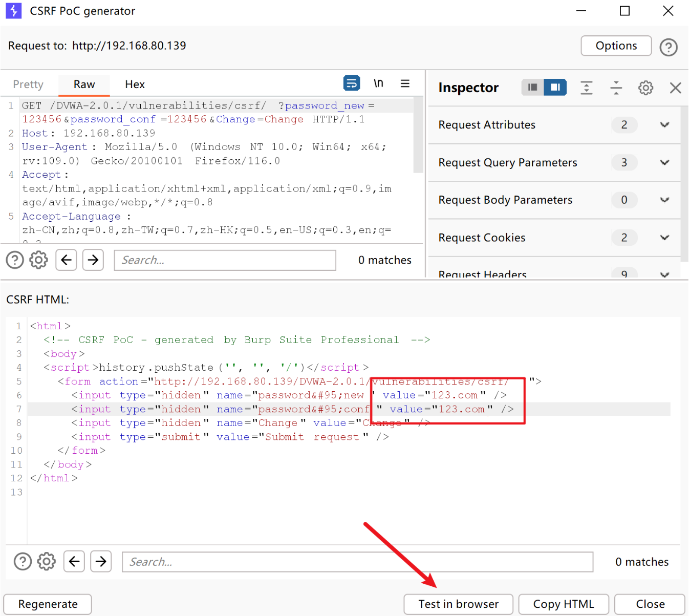Expand all Inspector sections icon
The image size is (690, 616).
click(587, 88)
